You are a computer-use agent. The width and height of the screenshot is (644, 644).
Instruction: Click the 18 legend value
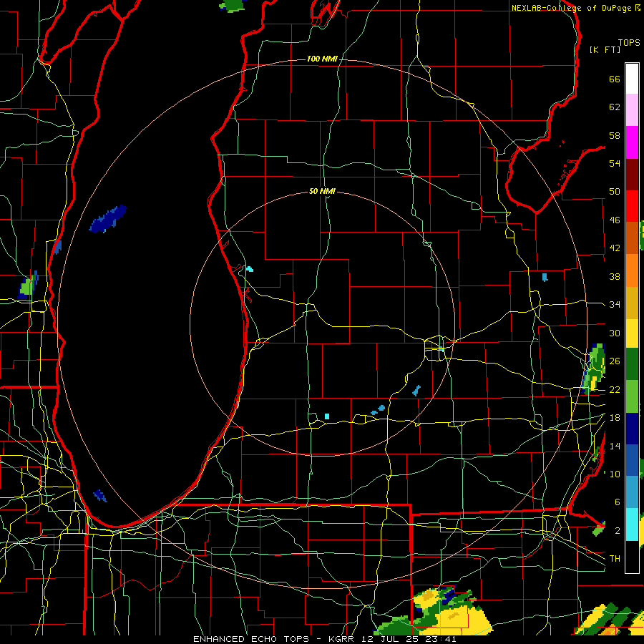(615, 418)
